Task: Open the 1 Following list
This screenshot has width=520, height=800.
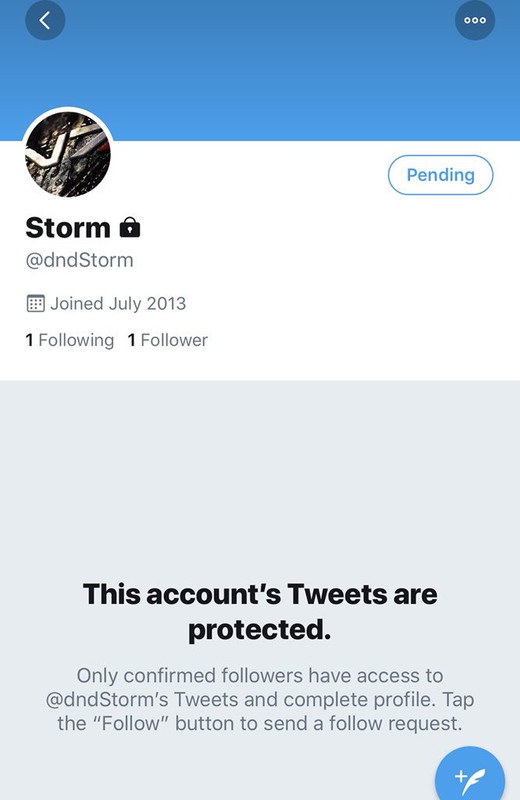Action: tap(69, 340)
